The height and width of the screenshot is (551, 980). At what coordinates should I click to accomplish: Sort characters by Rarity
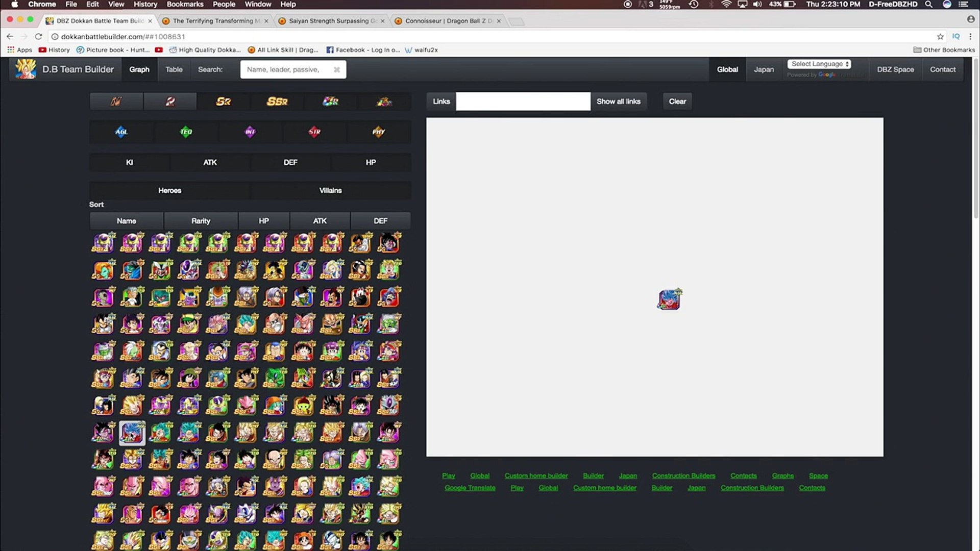click(201, 221)
